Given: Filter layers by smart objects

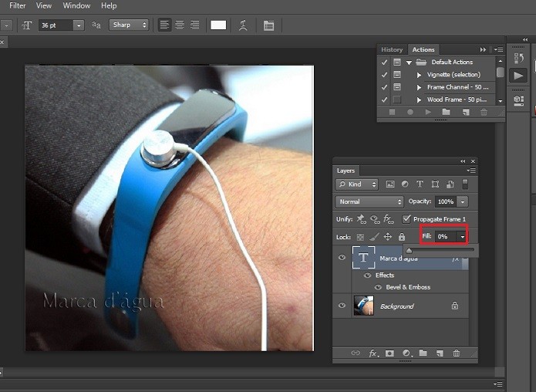Looking at the screenshot, I should pos(450,184).
